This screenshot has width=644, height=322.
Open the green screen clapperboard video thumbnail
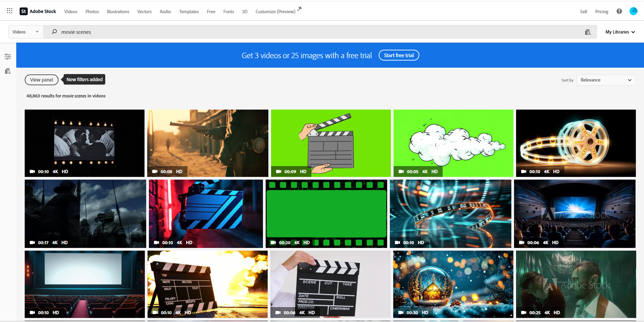331,143
